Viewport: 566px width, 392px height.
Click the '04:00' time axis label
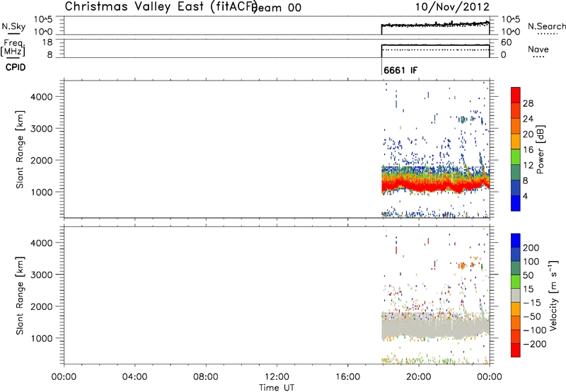click(134, 377)
